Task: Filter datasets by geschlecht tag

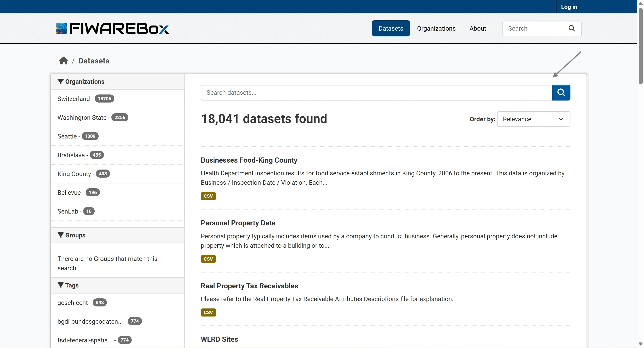Action: (72, 303)
